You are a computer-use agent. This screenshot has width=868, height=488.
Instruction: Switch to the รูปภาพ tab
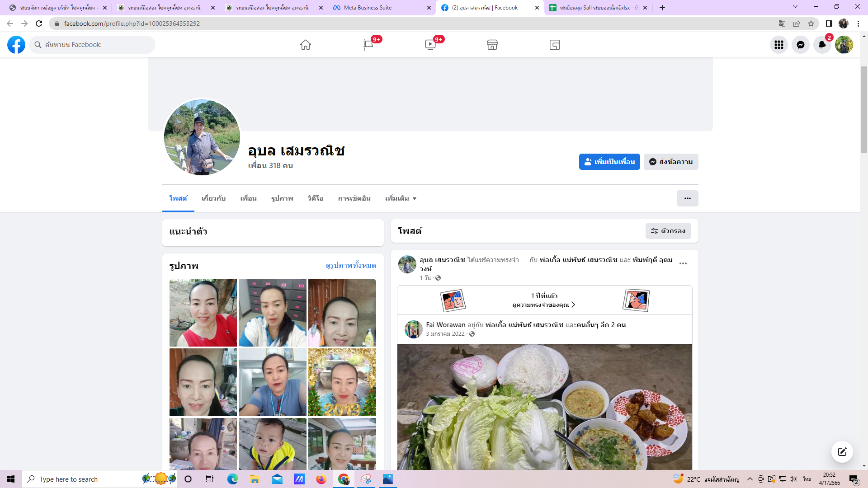click(282, 198)
